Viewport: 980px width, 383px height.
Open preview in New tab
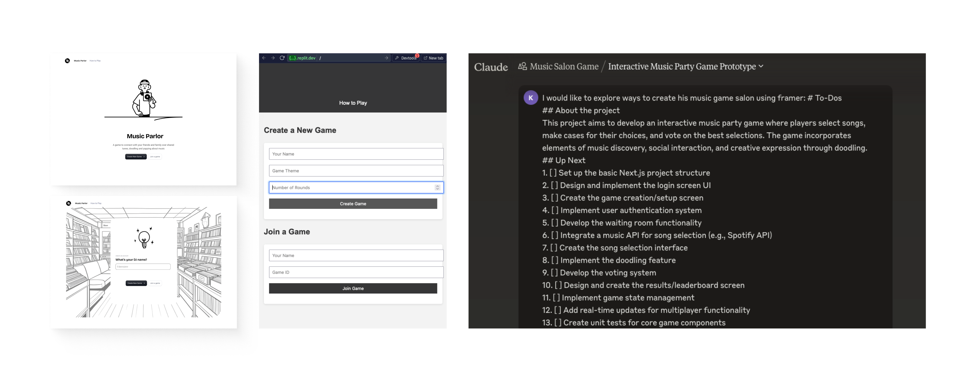coord(433,58)
